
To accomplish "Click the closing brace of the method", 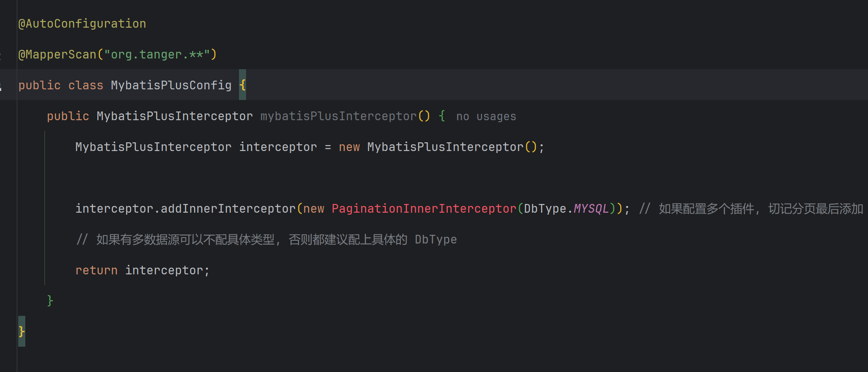I will coord(50,300).
